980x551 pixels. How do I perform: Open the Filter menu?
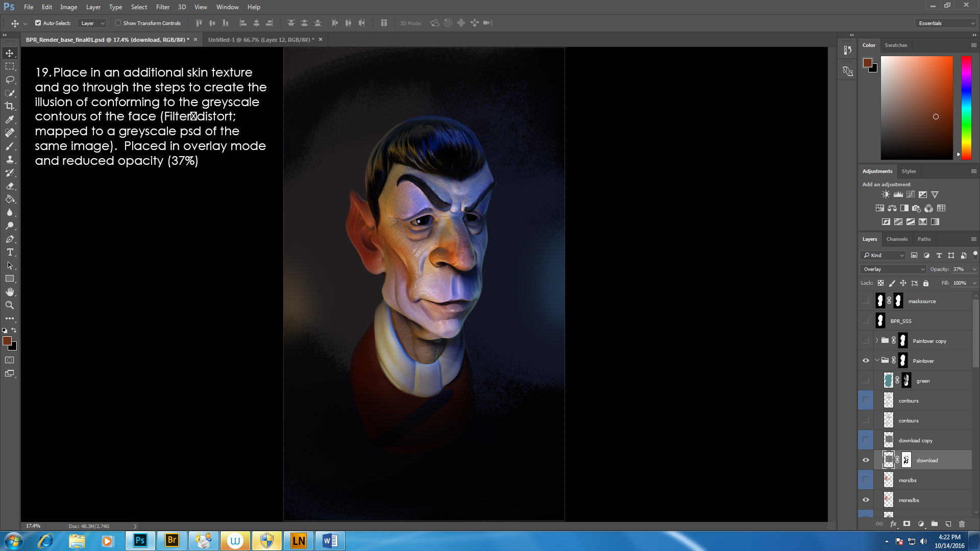pyautogui.click(x=162, y=7)
